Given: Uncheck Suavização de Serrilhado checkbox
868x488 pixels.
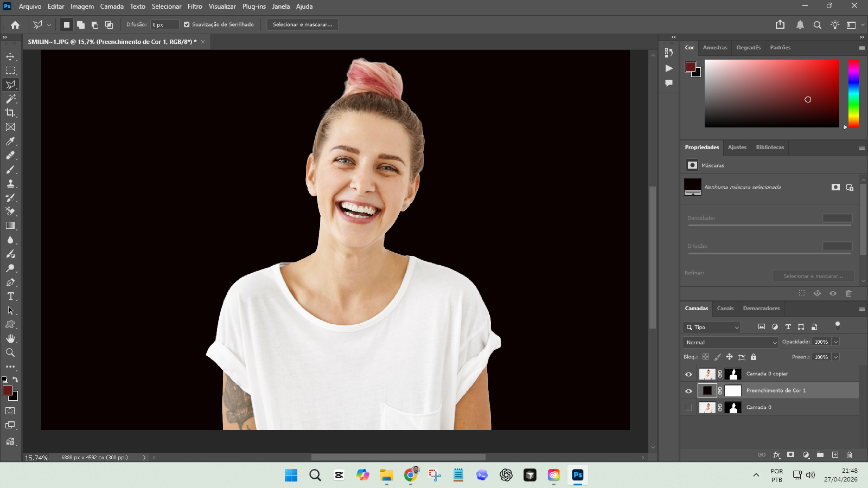Looking at the screenshot, I should pyautogui.click(x=187, y=24).
